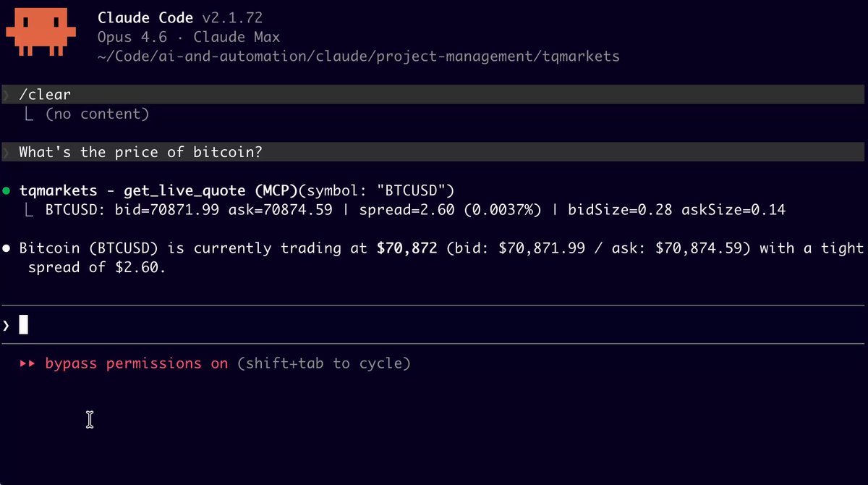Click the white bullet before Bitcoin response
Viewport: 868px width, 485px height.
6,248
